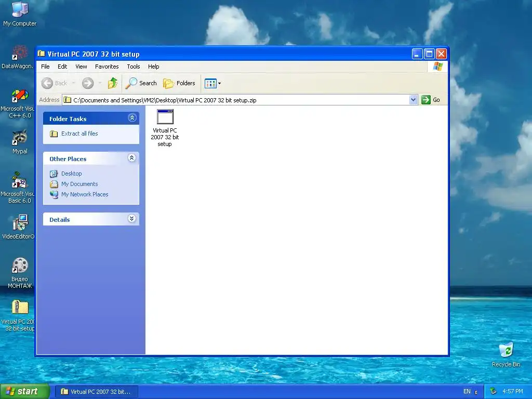Toggle the Folders pane
The width and height of the screenshot is (532, 399).
tap(179, 83)
